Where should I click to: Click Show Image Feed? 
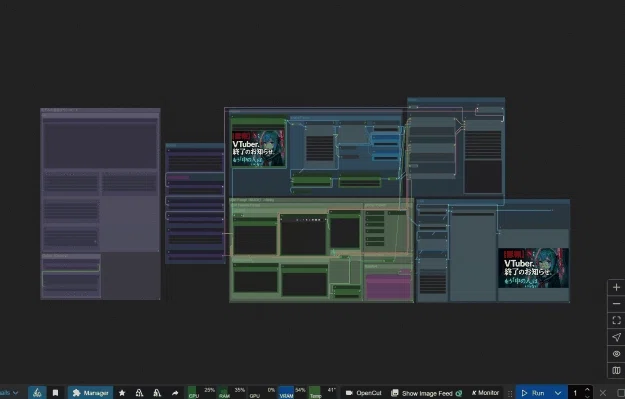(426, 393)
